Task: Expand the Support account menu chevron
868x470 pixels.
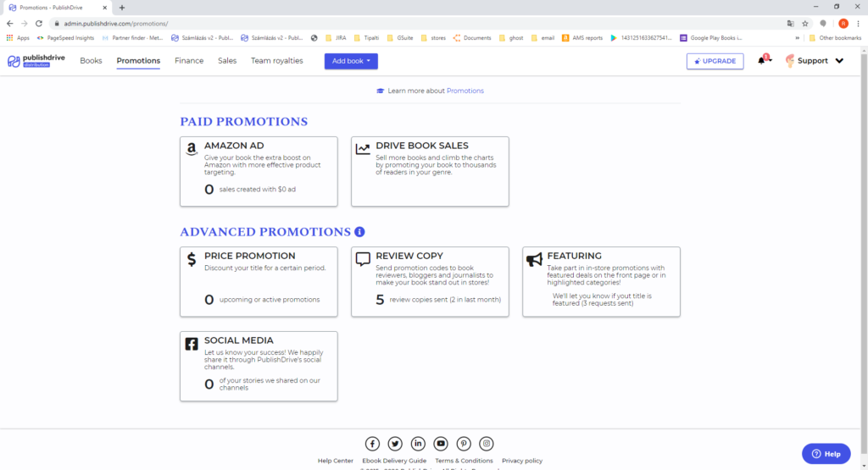Action: pyautogui.click(x=839, y=61)
